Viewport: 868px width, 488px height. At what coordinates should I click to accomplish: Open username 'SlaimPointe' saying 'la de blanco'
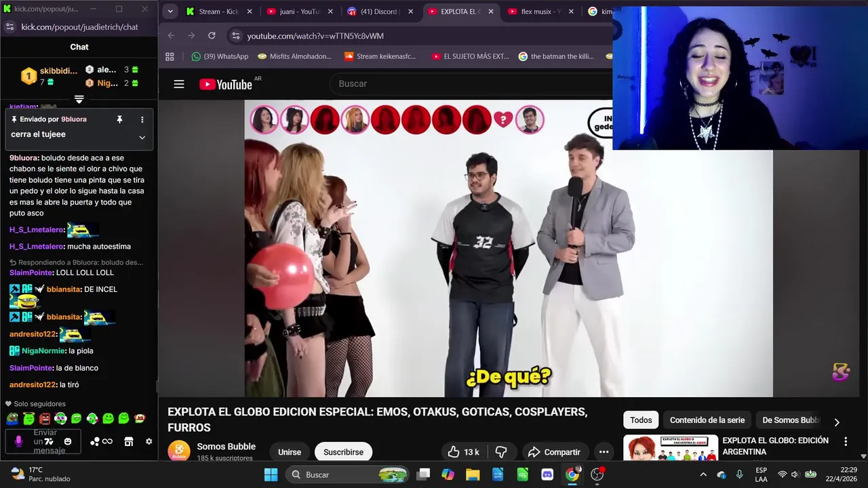pos(31,368)
